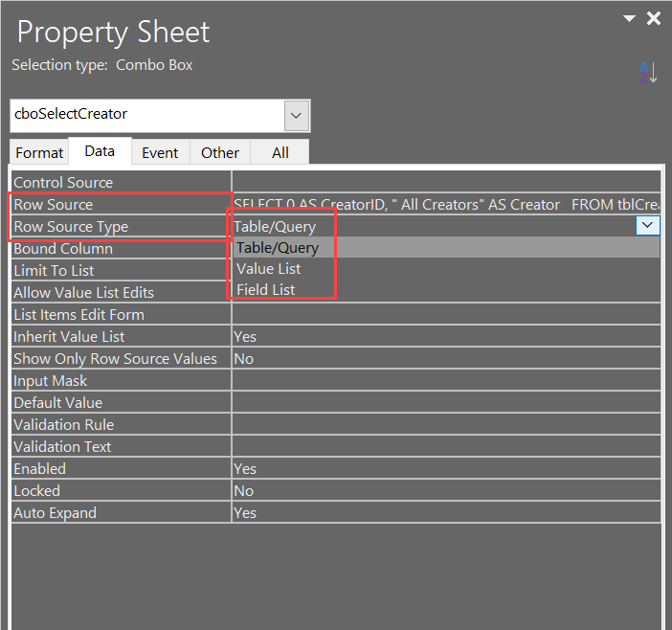This screenshot has height=630, width=672.
Task: Choose Value List from the dropdown list
Action: point(269,269)
